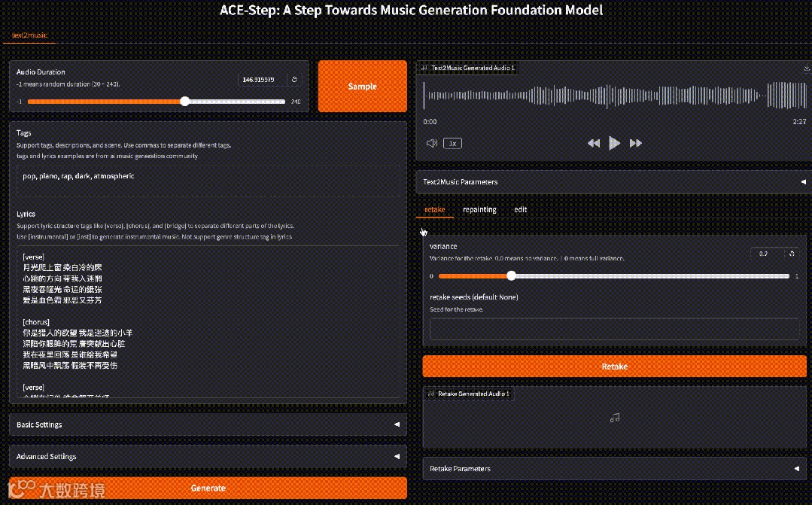This screenshot has height=505, width=812.
Task: Expand the Retake Parameters section
Action: pyautogui.click(x=614, y=468)
